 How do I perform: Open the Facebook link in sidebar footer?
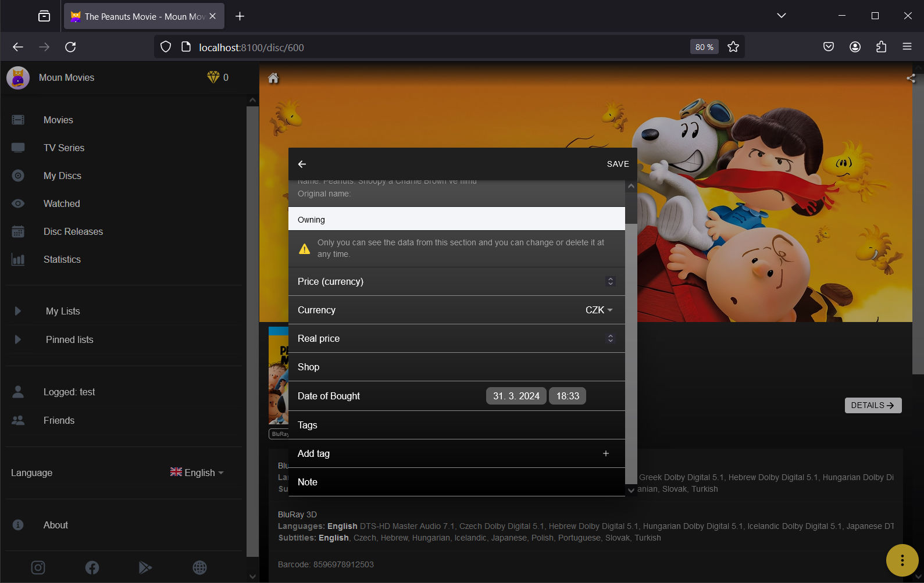pyautogui.click(x=92, y=567)
